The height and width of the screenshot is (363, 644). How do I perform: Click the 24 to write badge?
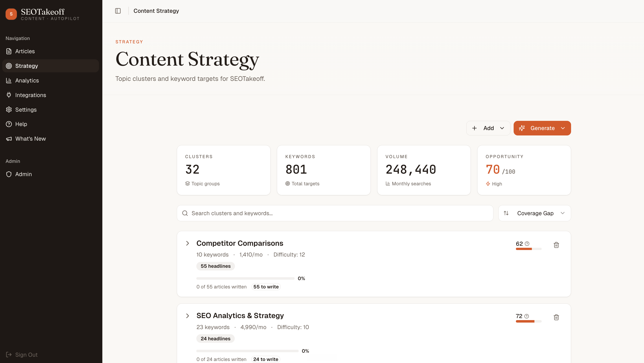(265, 359)
